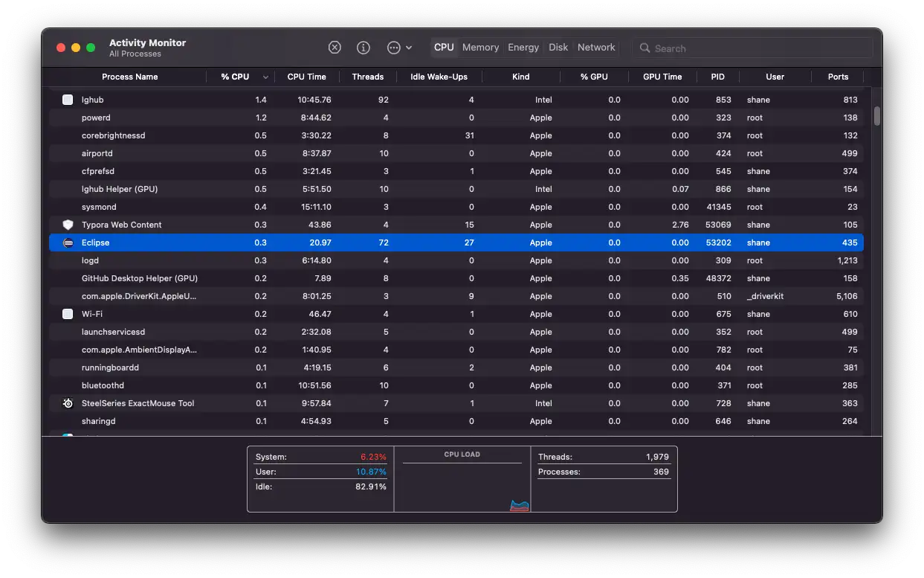Click the Eclipse PID 53202 cell

(x=719, y=243)
